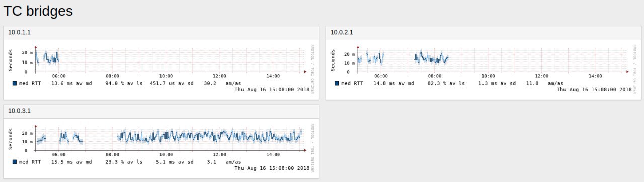Click the 06:00 marker on 10.0.1.1 graph

[59, 76]
